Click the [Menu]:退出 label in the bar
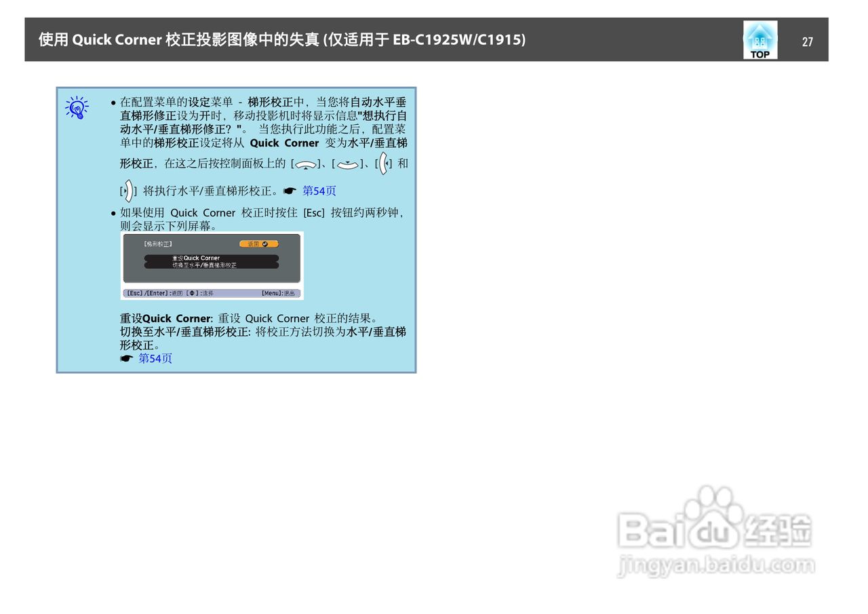Screen dimensions: 868x614 (x=279, y=292)
